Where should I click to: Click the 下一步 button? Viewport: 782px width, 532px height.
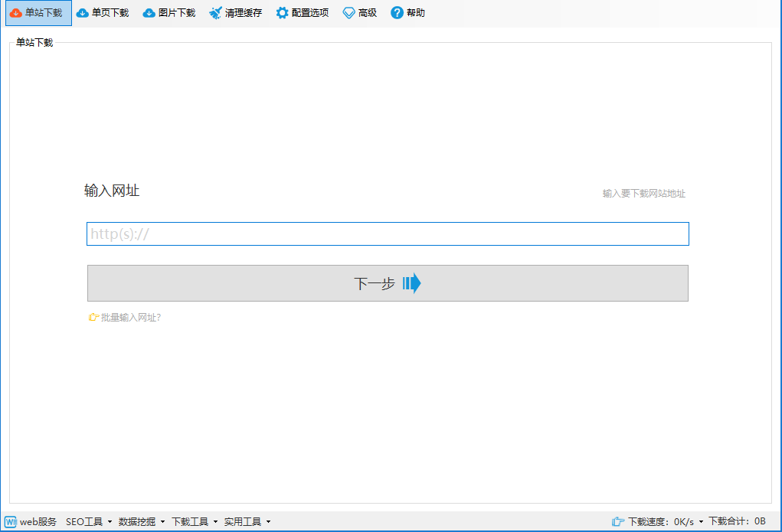tap(388, 283)
